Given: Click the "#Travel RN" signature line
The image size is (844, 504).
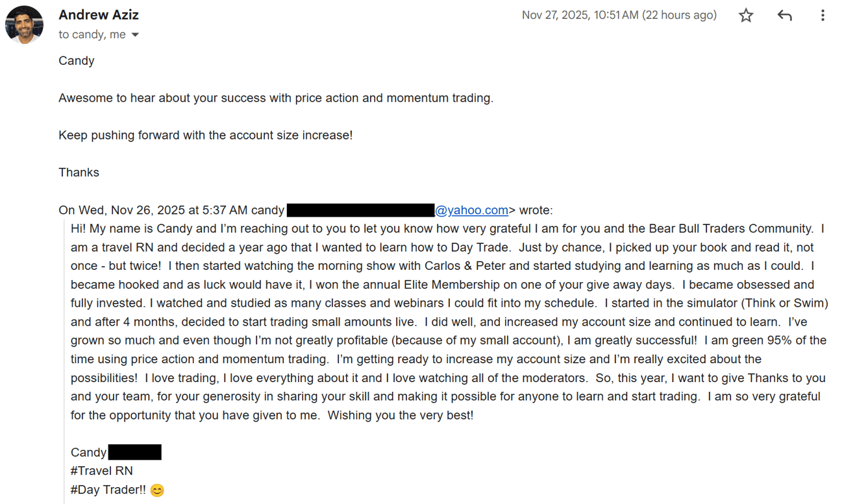Looking at the screenshot, I should pos(101,471).
